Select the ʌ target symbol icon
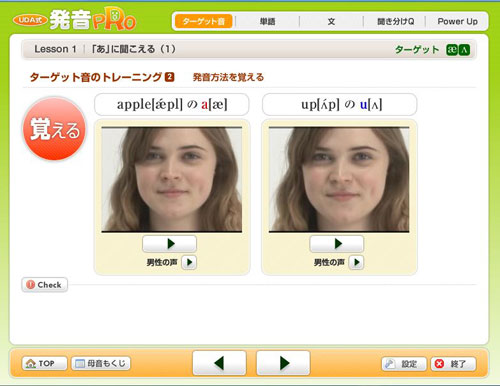Image resolution: width=500 pixels, height=386 pixels. click(464, 50)
